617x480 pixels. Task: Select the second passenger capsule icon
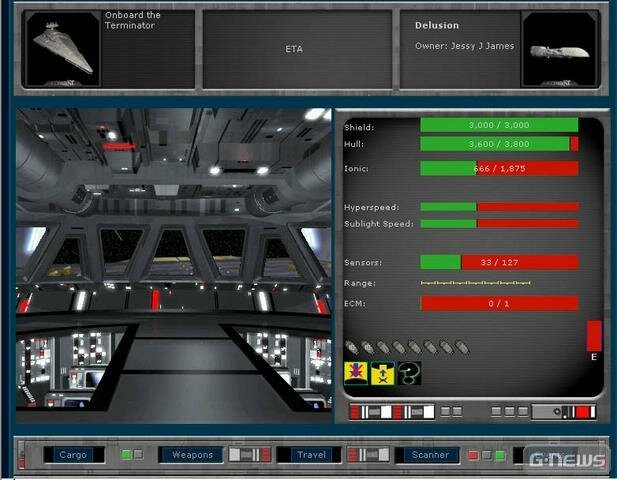point(368,347)
